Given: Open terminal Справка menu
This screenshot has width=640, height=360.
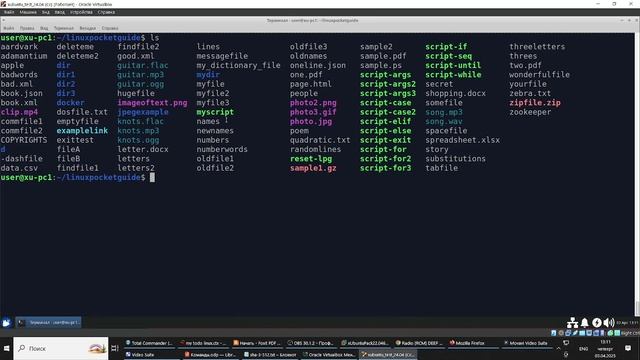Looking at the screenshot, I should (110, 28).
